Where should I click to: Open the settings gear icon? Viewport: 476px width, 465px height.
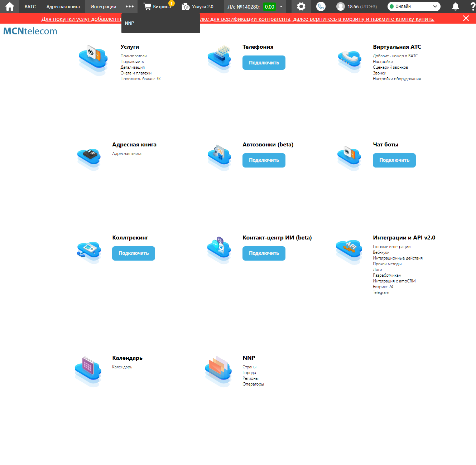[x=301, y=6]
